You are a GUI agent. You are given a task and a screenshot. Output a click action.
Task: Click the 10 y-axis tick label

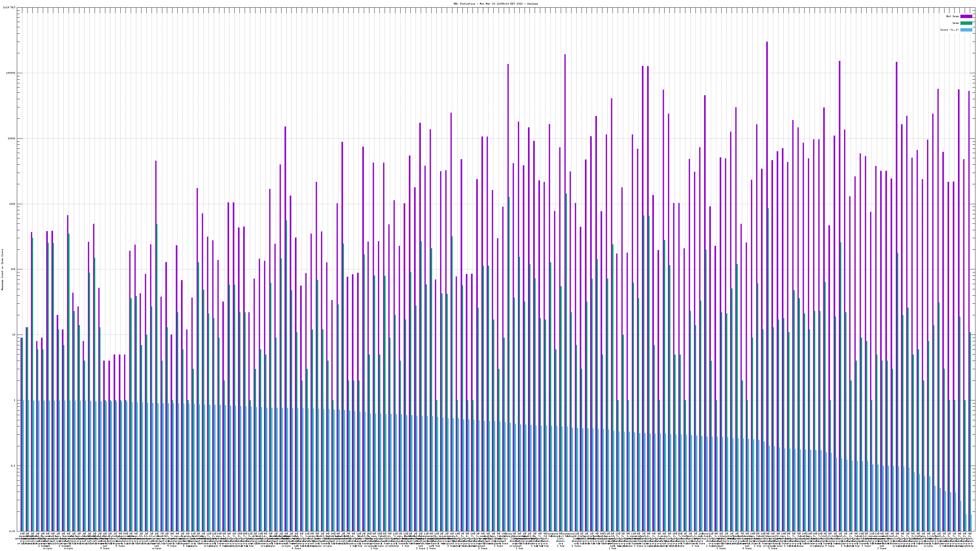click(x=13, y=335)
